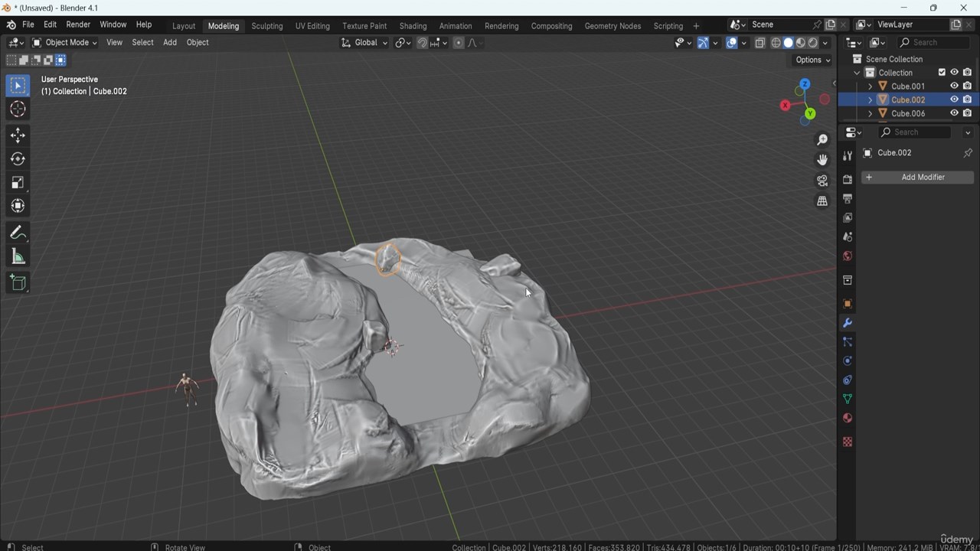Toggle X-ray display button
This screenshot has height=551, width=980.
pos(759,43)
